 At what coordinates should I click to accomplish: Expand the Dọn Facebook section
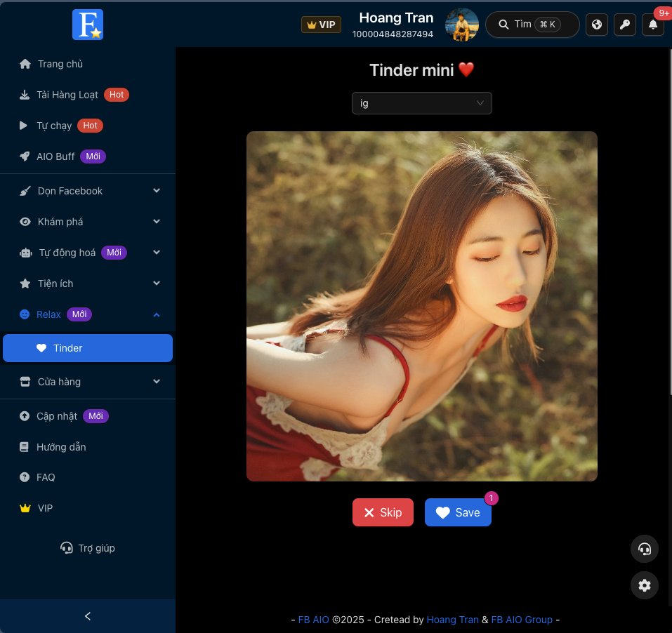[88, 191]
